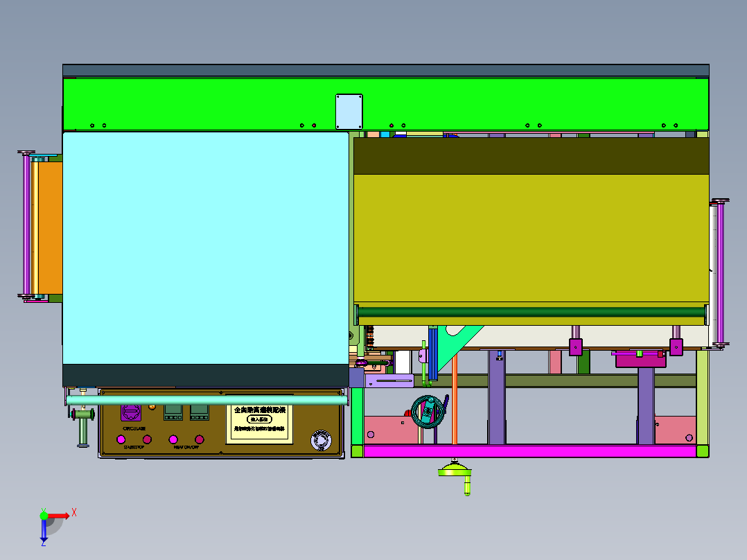Pick the lime green right leg of the frame
The width and height of the screenshot is (747, 560).
[x=702, y=398]
